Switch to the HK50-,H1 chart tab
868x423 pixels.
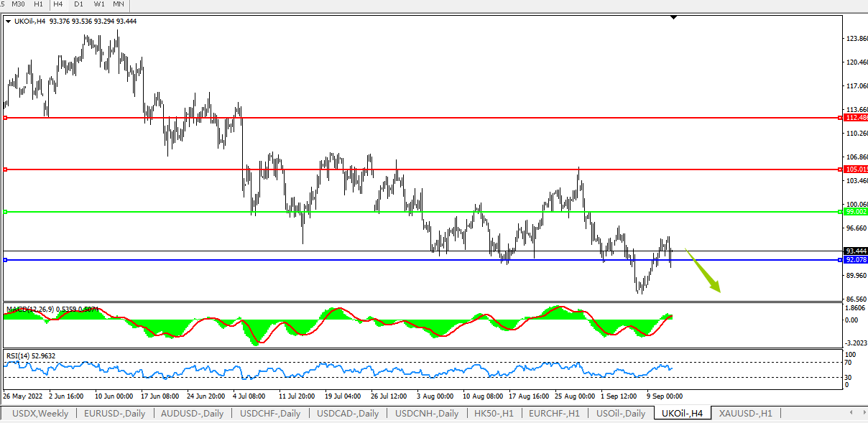494,414
